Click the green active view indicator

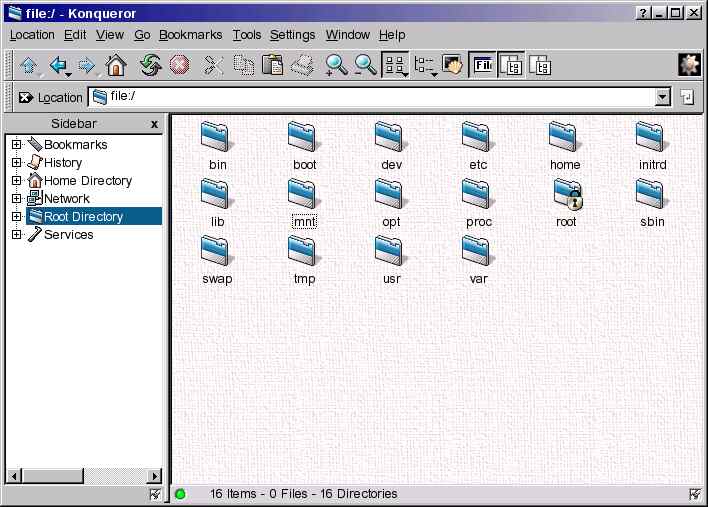[180, 494]
